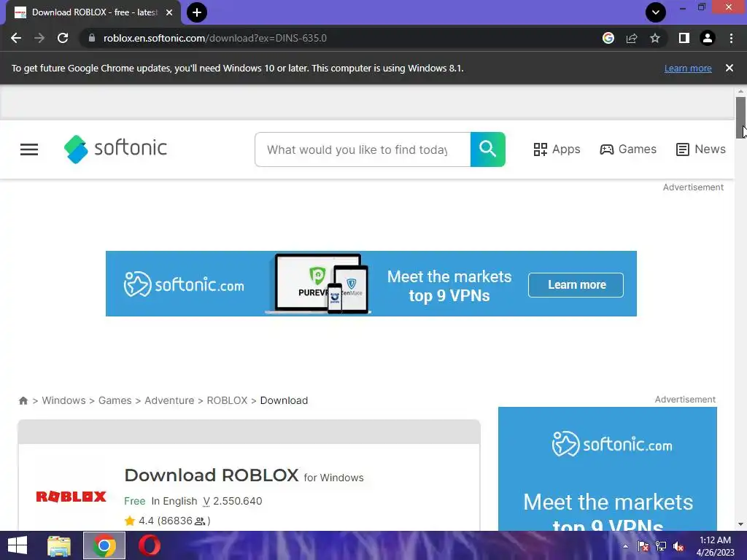View site security lock information

(92, 38)
